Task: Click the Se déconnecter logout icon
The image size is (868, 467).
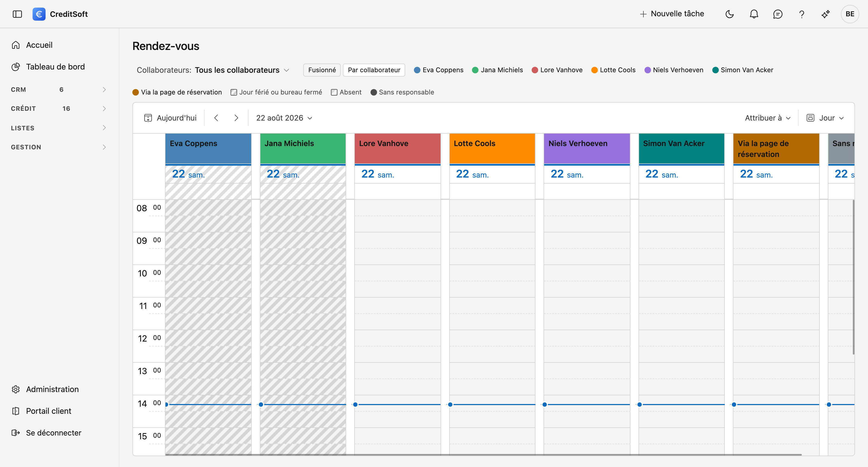Action: pos(15,433)
